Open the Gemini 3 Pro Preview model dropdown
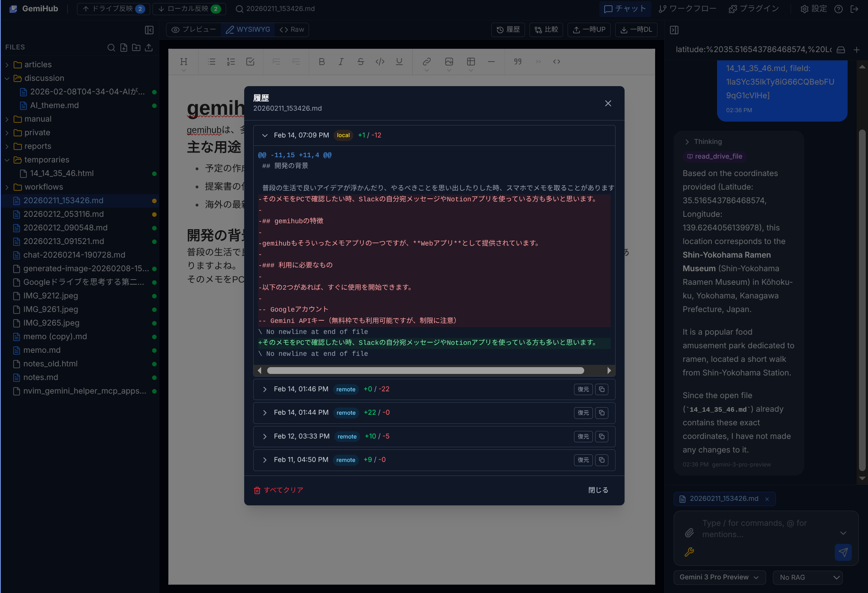 click(x=719, y=577)
